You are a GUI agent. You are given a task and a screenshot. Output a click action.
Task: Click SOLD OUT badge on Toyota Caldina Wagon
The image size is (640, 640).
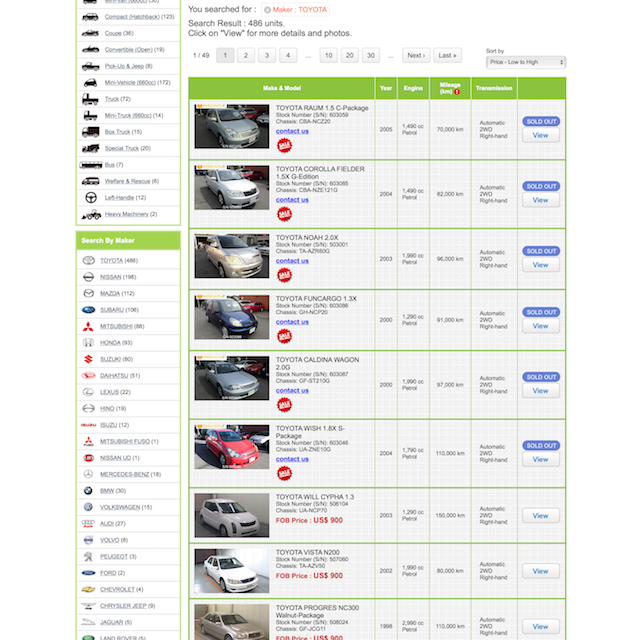(x=541, y=377)
